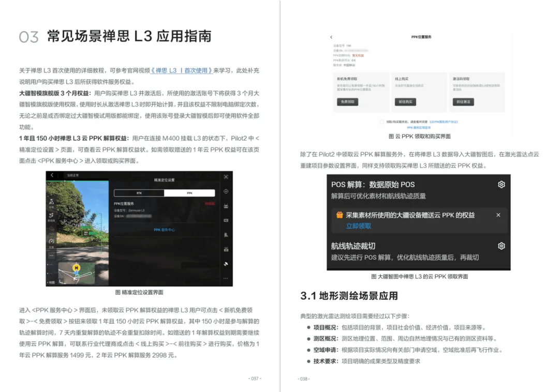The height and width of the screenshot is (392, 559).
Task: Click the 大疆智模旗舰版 3 个月权益 bold text
Action: click(55, 93)
